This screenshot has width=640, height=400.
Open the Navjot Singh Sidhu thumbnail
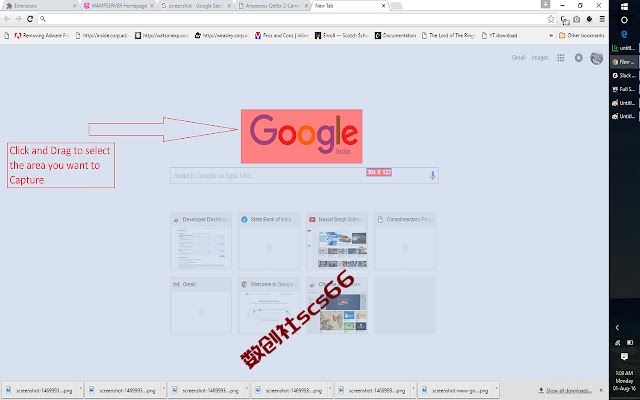click(337, 240)
